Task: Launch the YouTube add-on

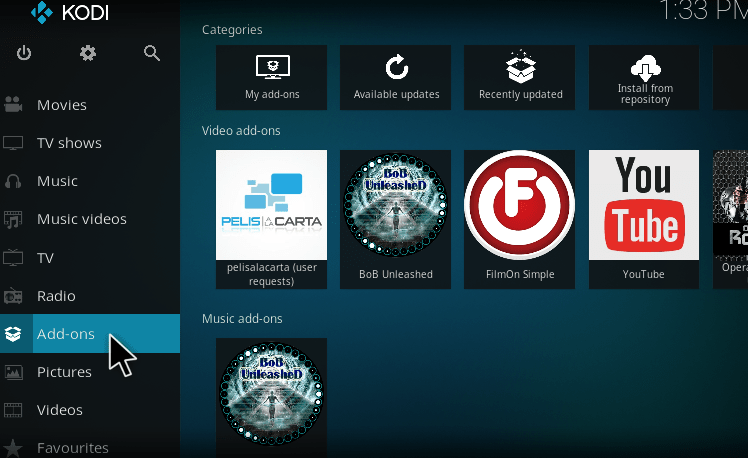Action: [644, 219]
